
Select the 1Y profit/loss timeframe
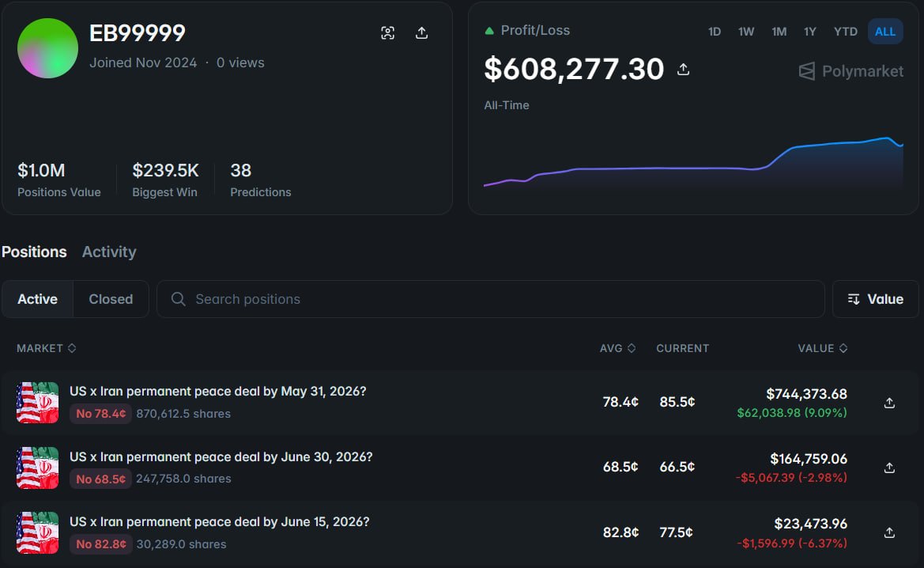[810, 32]
